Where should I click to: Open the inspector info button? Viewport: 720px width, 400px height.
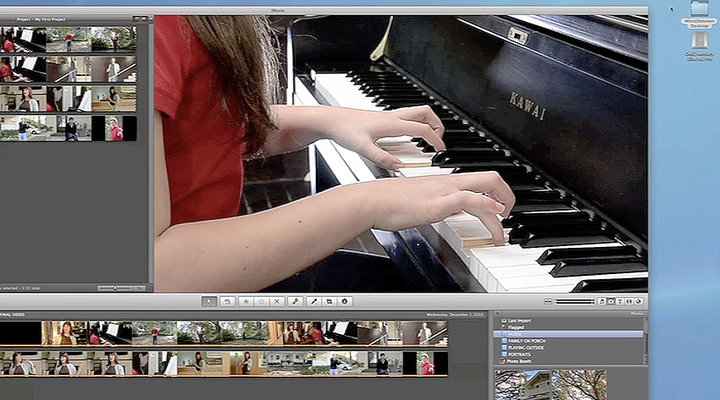pos(345,301)
